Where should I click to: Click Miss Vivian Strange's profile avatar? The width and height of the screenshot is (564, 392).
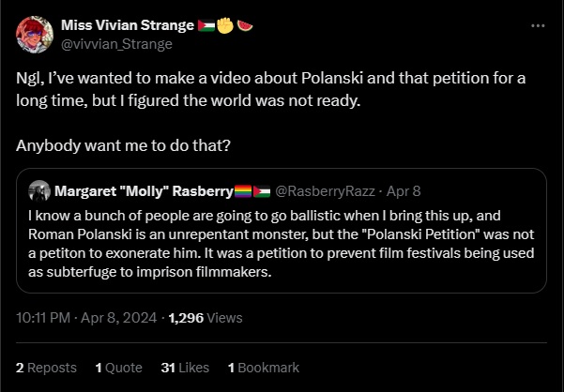(x=33, y=34)
